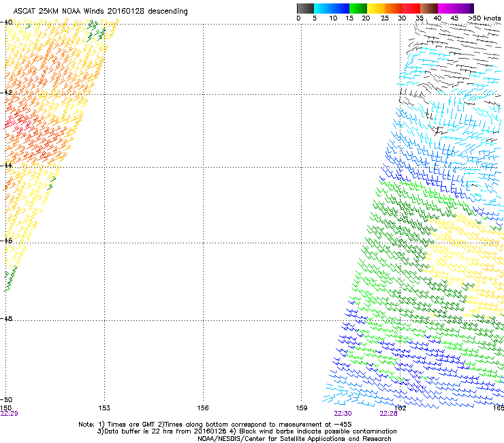
Task: Click the magenta-purple 40-50 knots legend segment
Action: (x=456, y=8)
